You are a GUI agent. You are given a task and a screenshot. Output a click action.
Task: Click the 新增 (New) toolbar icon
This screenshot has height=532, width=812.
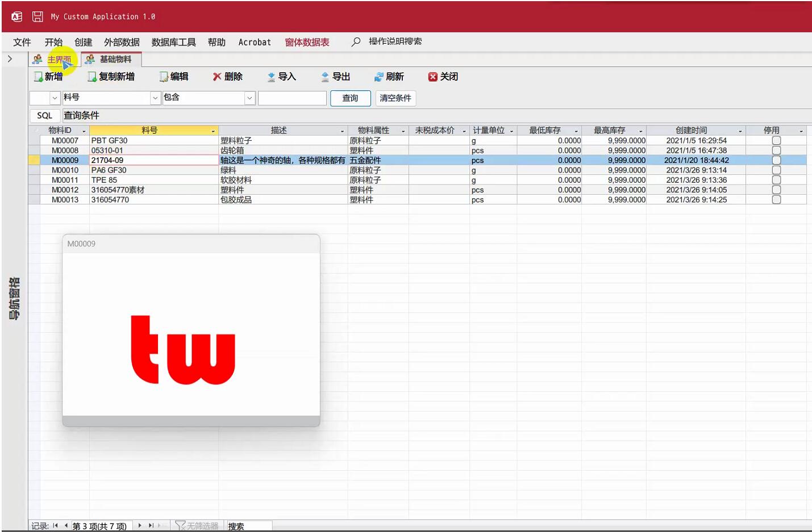(38, 77)
